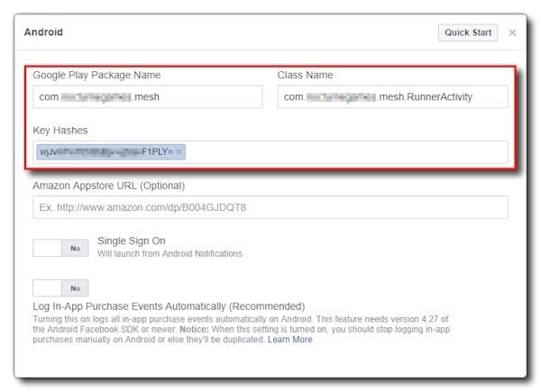Click 'Log In-App Purchase Events Automatically' heading
The height and width of the screenshot is (392, 541).
coord(169,306)
